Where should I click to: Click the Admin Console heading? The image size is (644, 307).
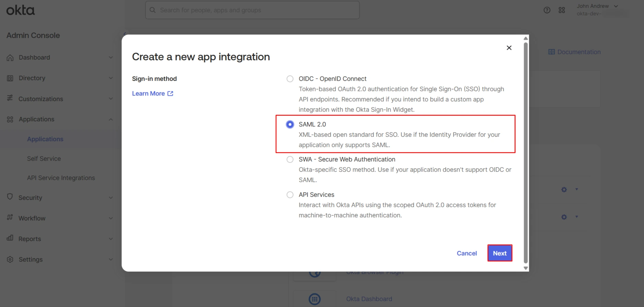pyautogui.click(x=33, y=35)
